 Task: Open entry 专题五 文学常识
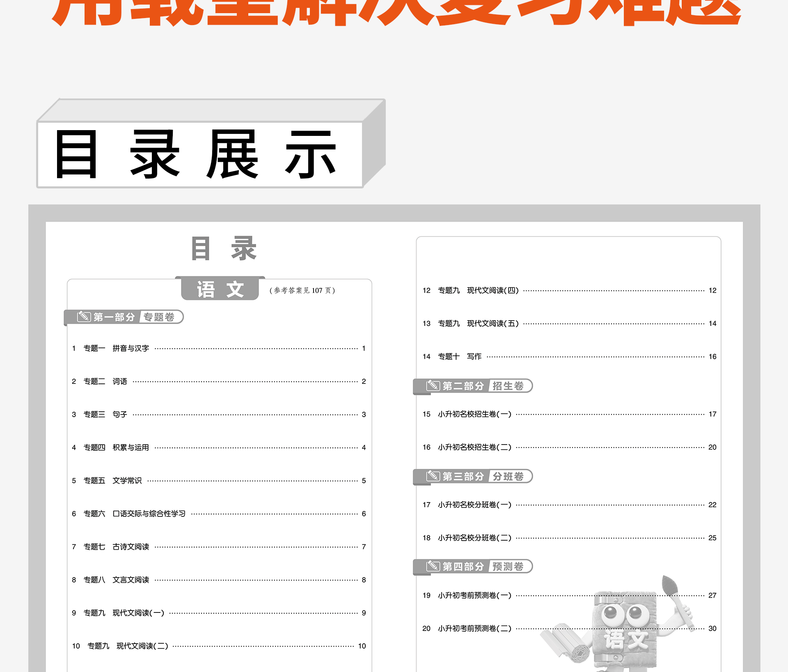[x=112, y=480]
